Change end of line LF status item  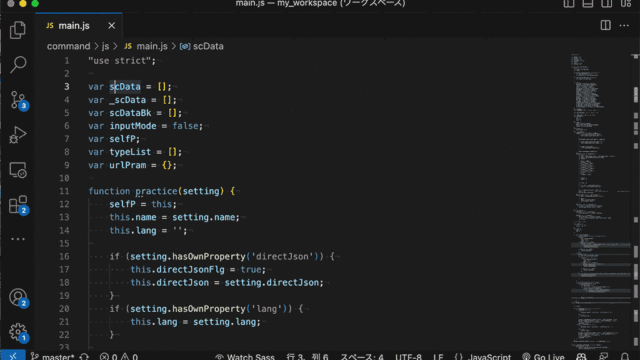[438, 357]
